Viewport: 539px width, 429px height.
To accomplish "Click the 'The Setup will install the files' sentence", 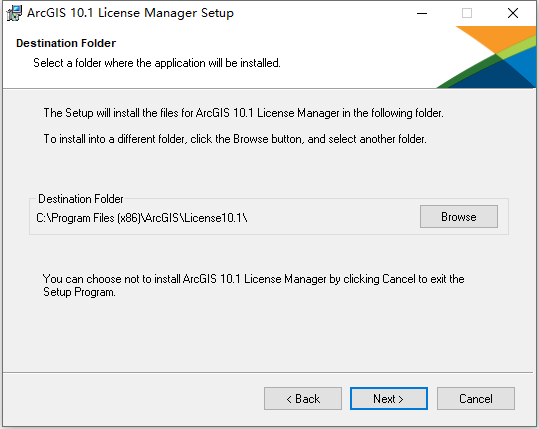I will coord(243,113).
